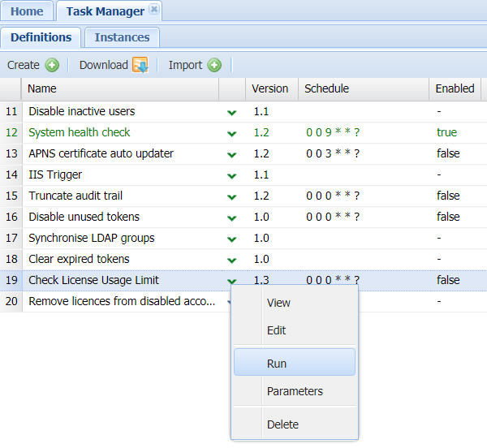Choose Delete from the context menu

(x=282, y=424)
